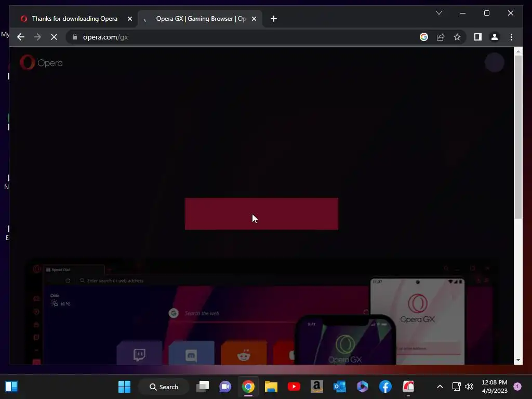The width and height of the screenshot is (532, 399).
Task: Open the Widgets icon on the taskbar
Action: coord(11,387)
